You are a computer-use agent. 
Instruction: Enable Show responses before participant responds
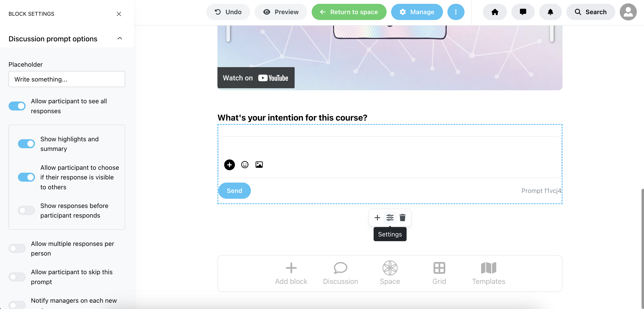click(26, 210)
